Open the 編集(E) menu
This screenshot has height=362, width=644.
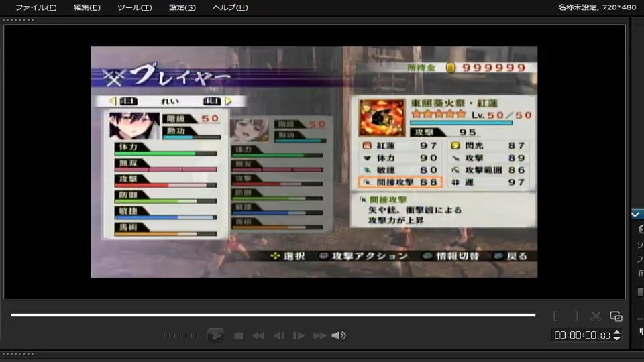pyautogui.click(x=87, y=7)
